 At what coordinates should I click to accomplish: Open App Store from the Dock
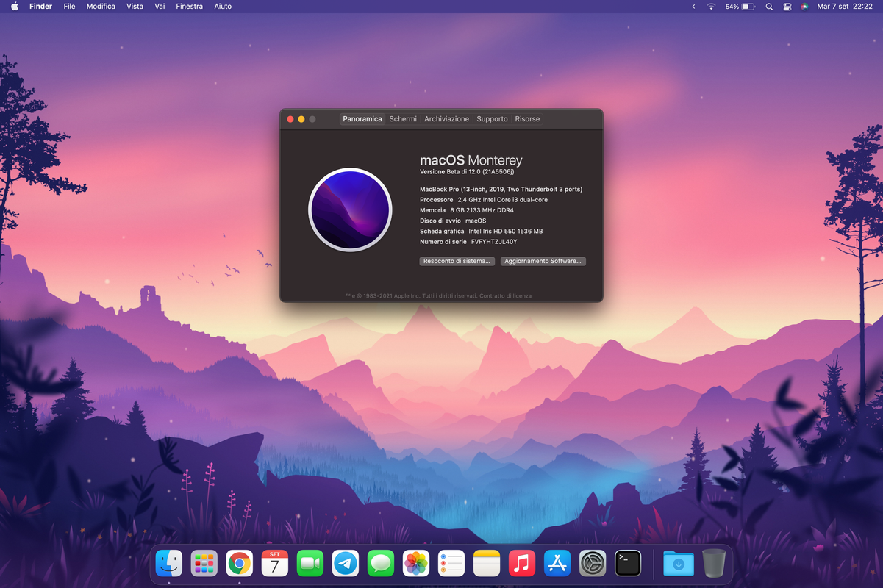click(557, 564)
